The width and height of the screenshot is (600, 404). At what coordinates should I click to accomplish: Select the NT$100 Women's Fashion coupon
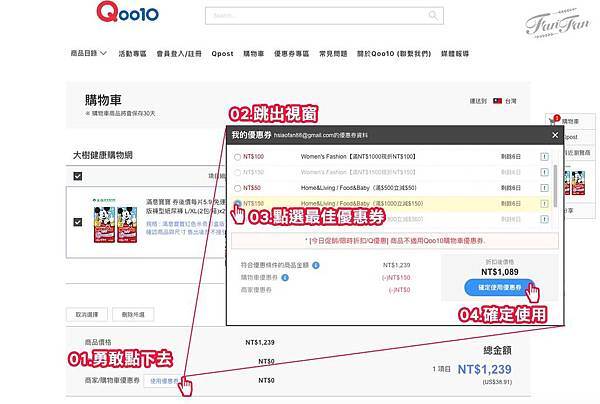(x=238, y=157)
